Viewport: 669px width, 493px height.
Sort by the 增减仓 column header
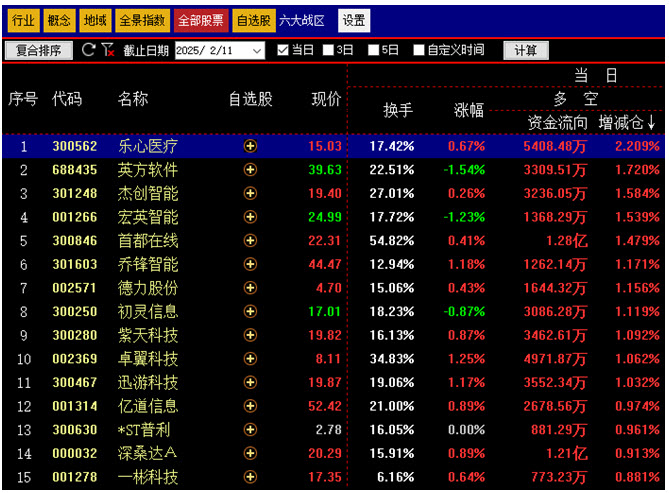(x=627, y=123)
